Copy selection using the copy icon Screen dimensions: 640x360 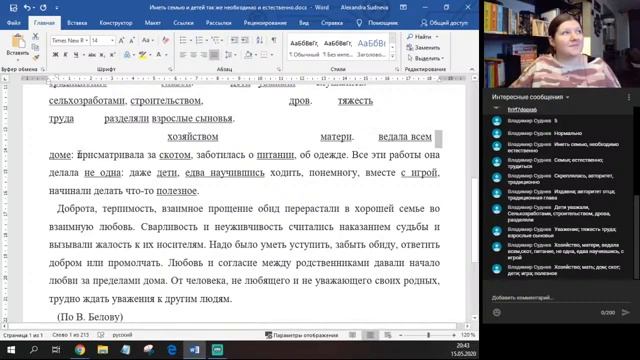[x=36, y=47]
